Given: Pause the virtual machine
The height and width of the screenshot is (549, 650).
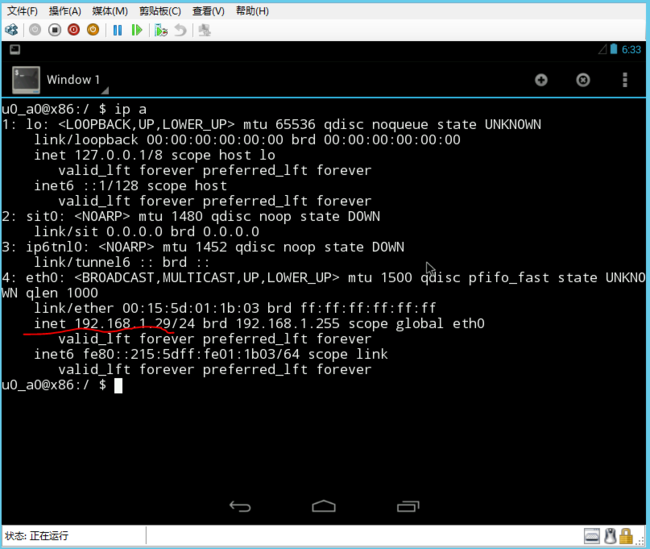Looking at the screenshot, I should point(117,30).
